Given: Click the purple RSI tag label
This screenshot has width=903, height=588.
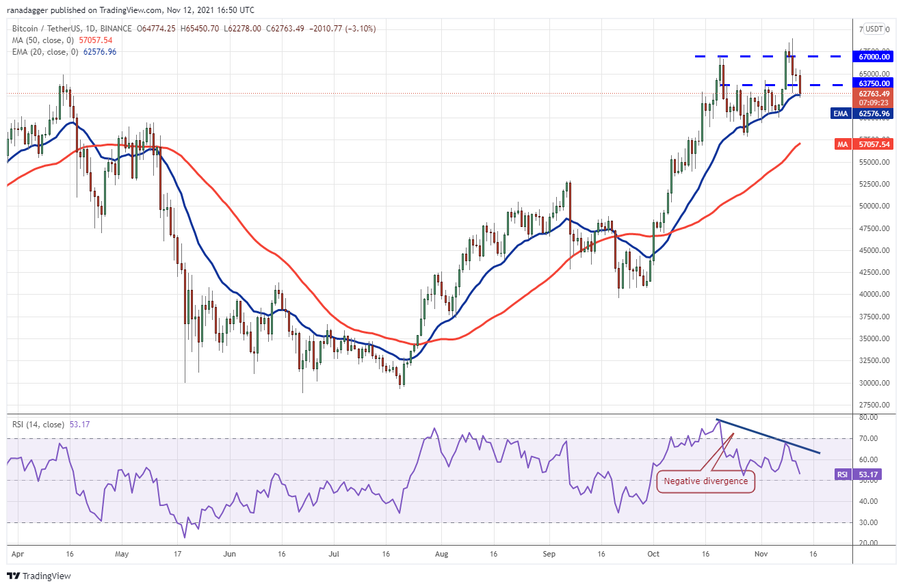Looking at the screenshot, I should click(842, 474).
